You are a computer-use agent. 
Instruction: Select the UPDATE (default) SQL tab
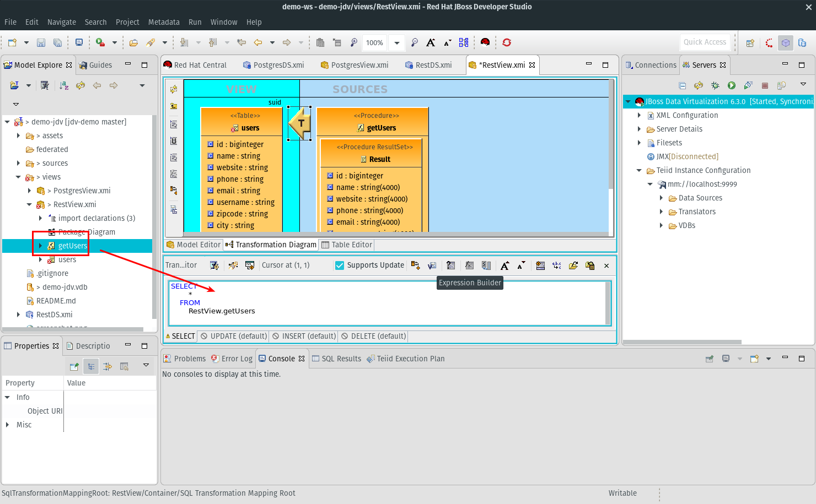[x=234, y=336]
